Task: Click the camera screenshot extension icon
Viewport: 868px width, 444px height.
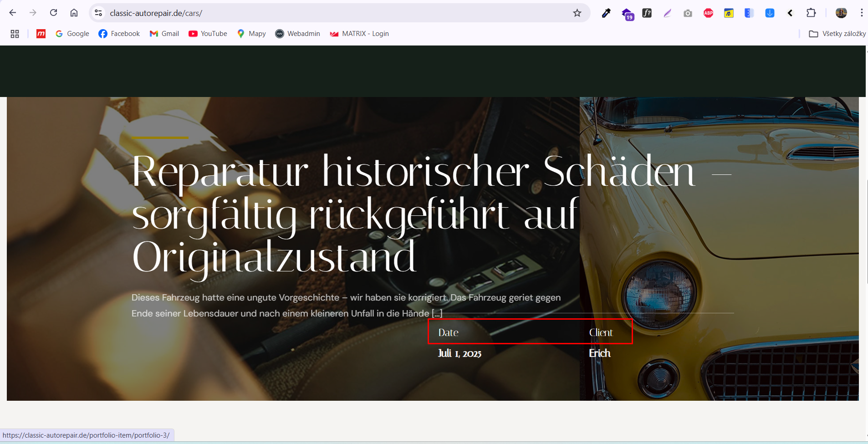Action: pyautogui.click(x=688, y=13)
